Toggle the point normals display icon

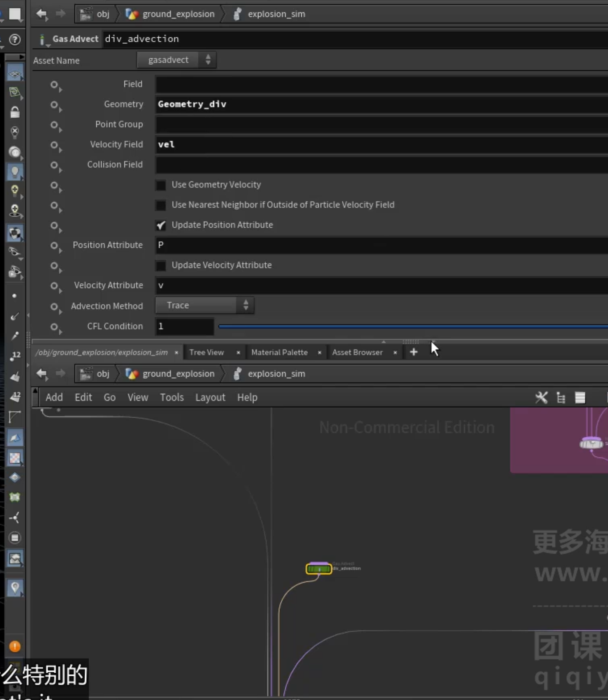tap(14, 316)
